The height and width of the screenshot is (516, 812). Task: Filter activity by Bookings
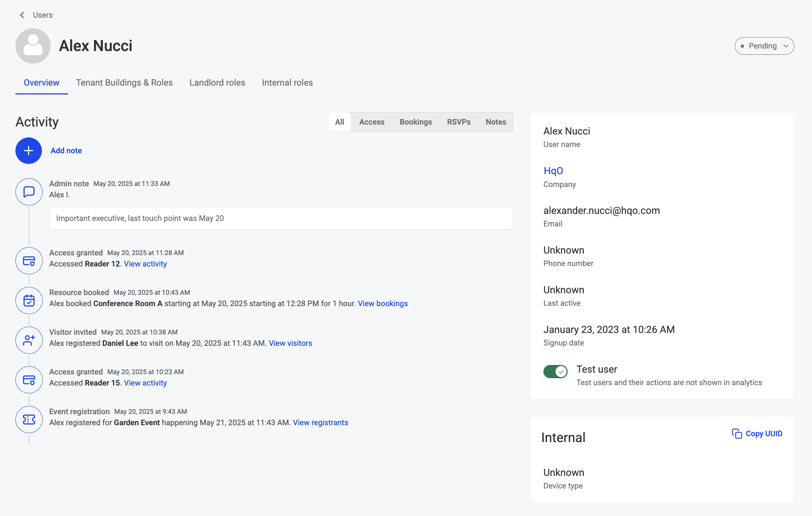click(x=416, y=122)
